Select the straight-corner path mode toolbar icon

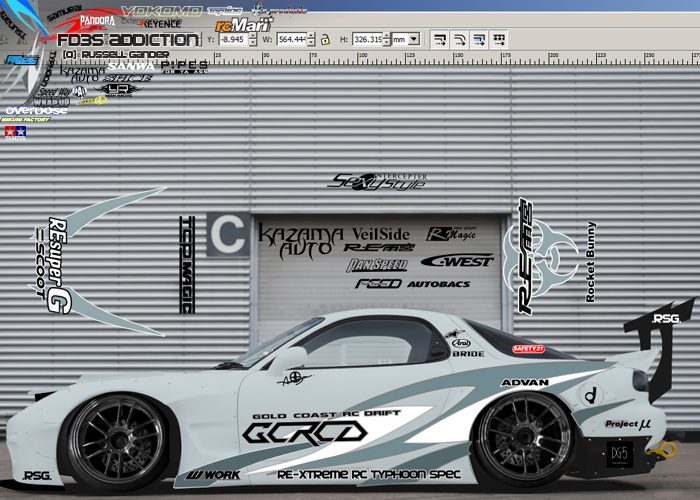click(x=440, y=40)
